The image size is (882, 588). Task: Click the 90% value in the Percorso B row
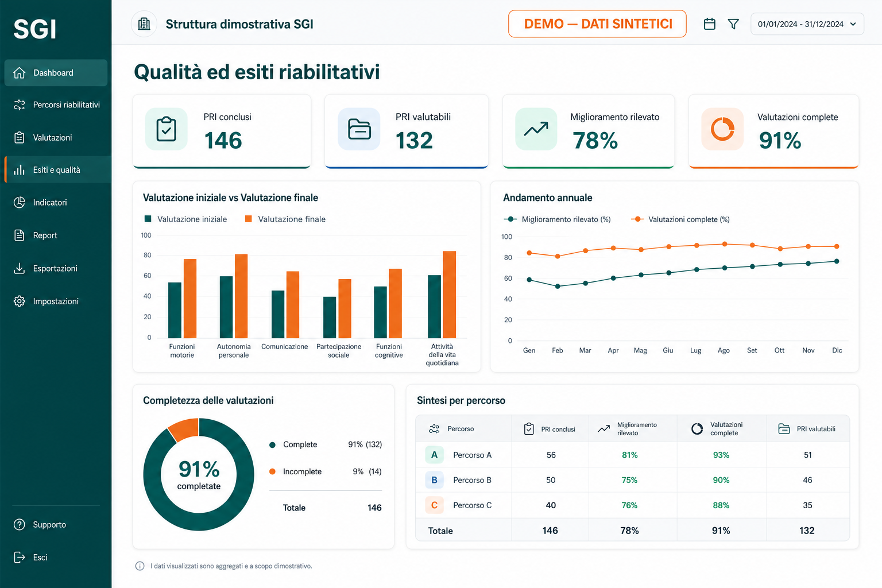(721, 480)
